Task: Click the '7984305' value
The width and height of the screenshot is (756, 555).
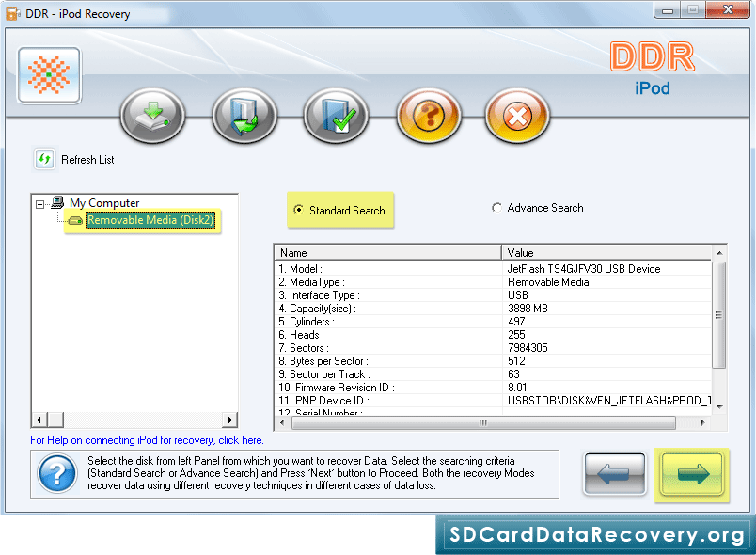Action: click(528, 348)
